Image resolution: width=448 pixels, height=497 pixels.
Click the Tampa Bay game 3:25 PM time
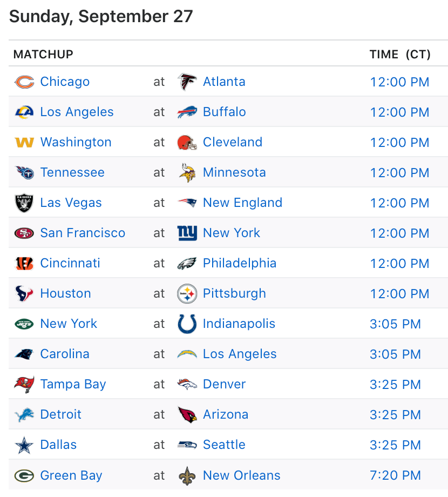[396, 385]
